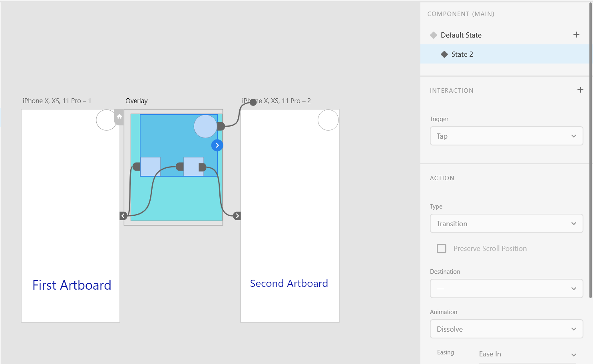Image resolution: width=593 pixels, height=364 pixels.
Task: Open the action Type dropdown showing Transition
Action: point(506,223)
